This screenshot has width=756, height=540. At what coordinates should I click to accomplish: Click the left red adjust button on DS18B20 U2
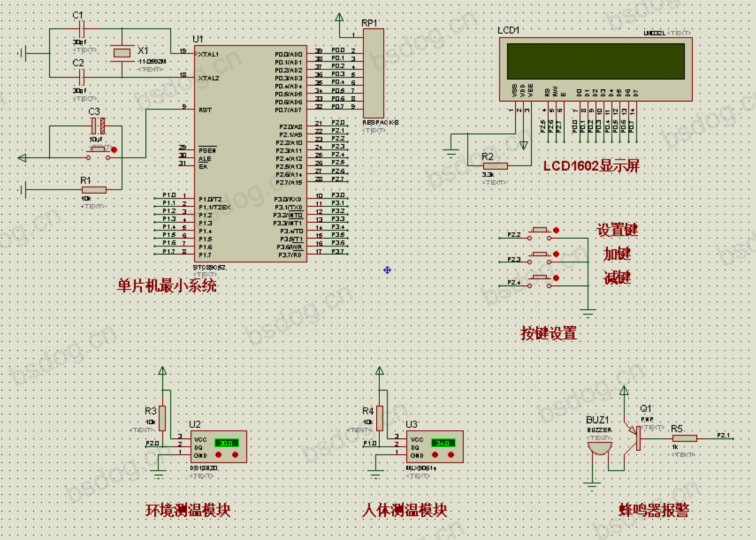[219, 455]
